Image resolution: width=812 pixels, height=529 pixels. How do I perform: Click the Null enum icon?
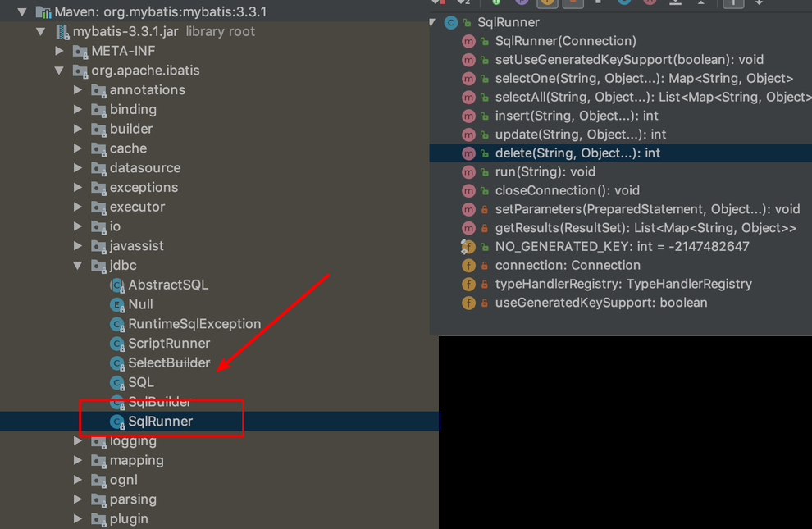pyautogui.click(x=117, y=305)
